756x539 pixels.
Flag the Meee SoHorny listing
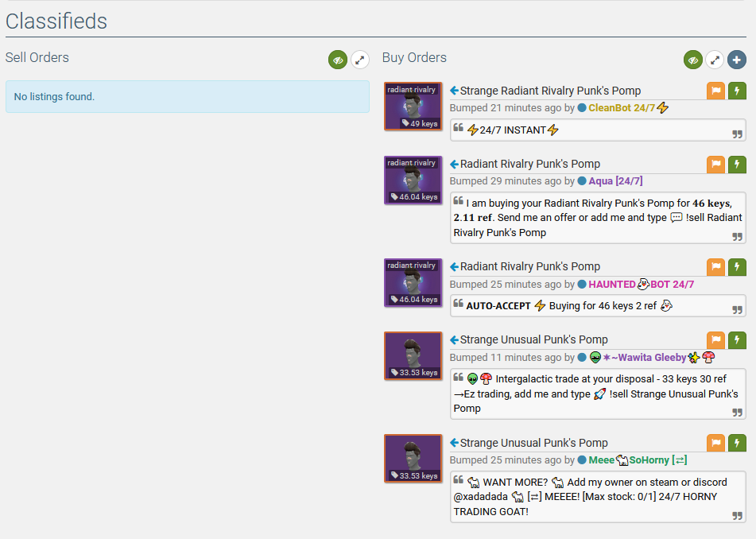click(716, 443)
